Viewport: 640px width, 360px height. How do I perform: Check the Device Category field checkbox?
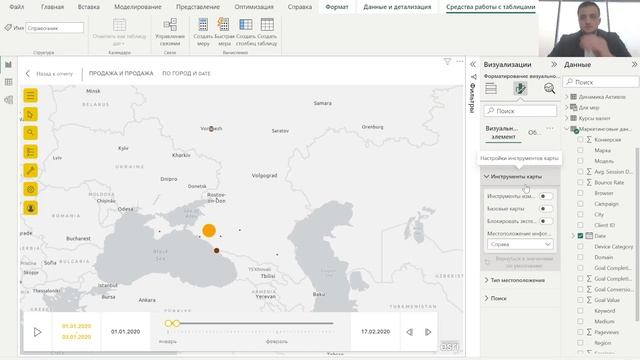point(580,247)
